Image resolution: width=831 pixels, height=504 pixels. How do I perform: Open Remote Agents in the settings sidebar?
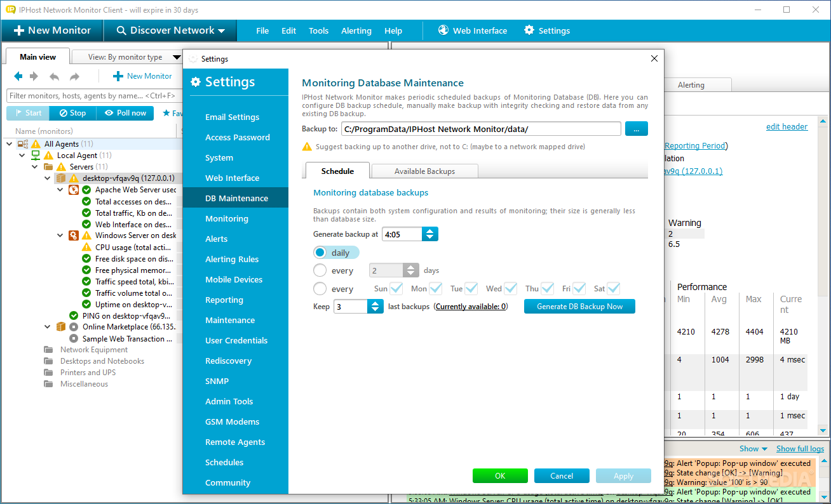[x=235, y=442]
